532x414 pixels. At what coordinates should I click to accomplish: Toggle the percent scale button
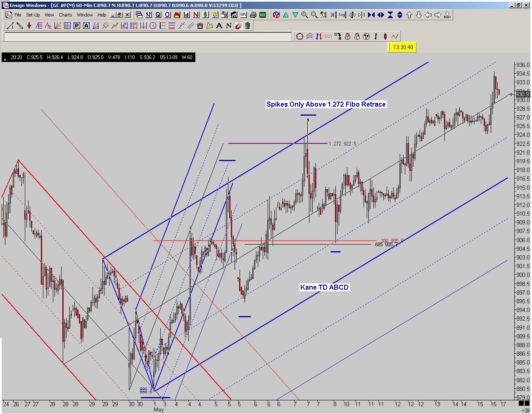click(333, 15)
